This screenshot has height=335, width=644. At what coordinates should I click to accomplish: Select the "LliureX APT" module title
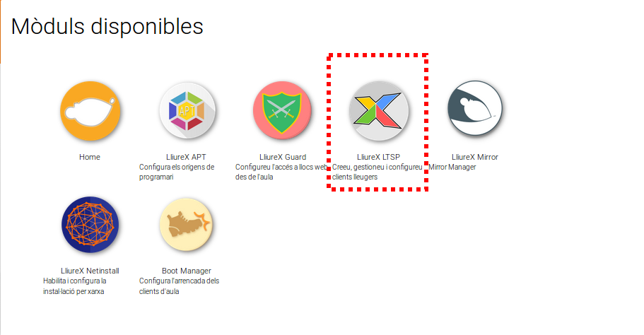tap(186, 157)
